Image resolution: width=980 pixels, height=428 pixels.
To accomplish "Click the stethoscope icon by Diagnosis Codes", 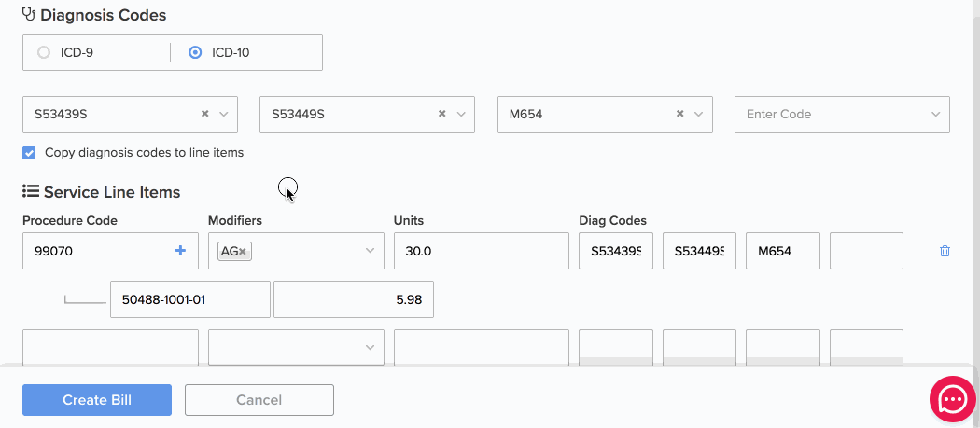I will click(29, 14).
